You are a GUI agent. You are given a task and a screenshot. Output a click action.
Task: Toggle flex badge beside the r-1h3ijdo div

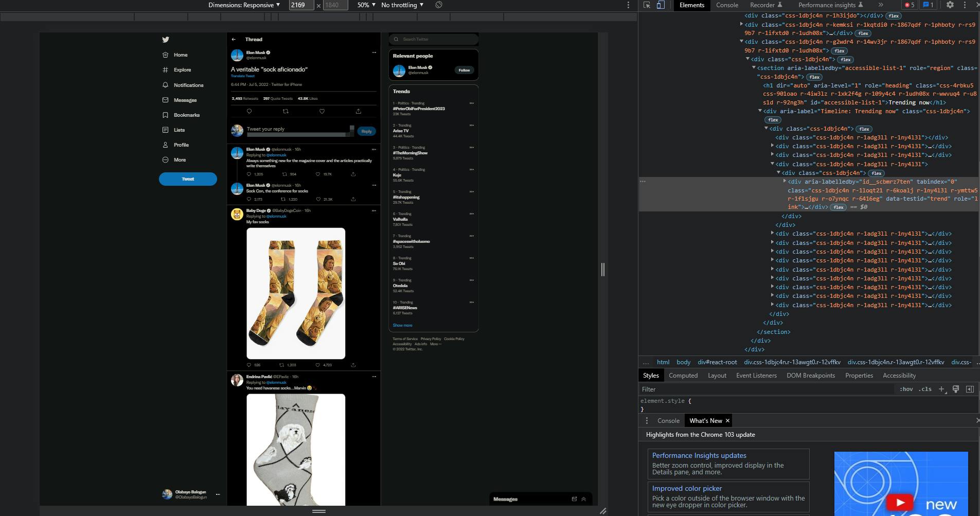894,16
